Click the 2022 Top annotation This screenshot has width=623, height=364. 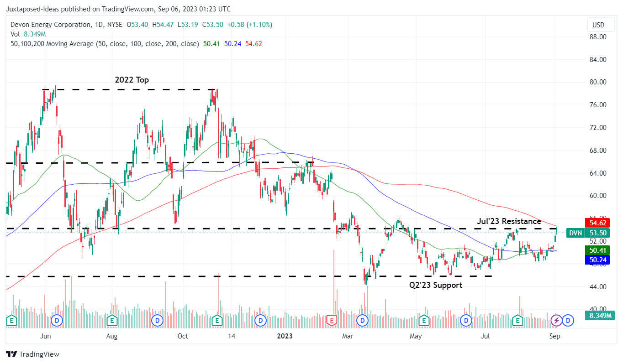coord(132,80)
